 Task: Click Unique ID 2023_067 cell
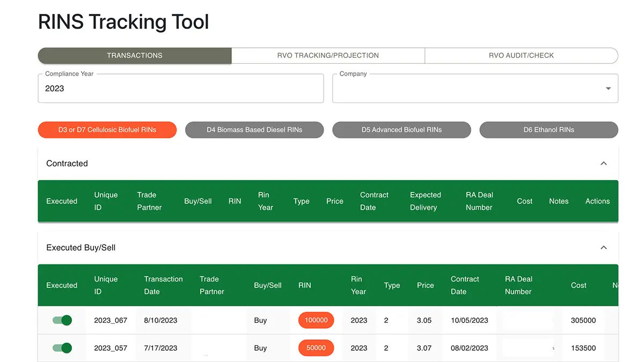tap(111, 320)
